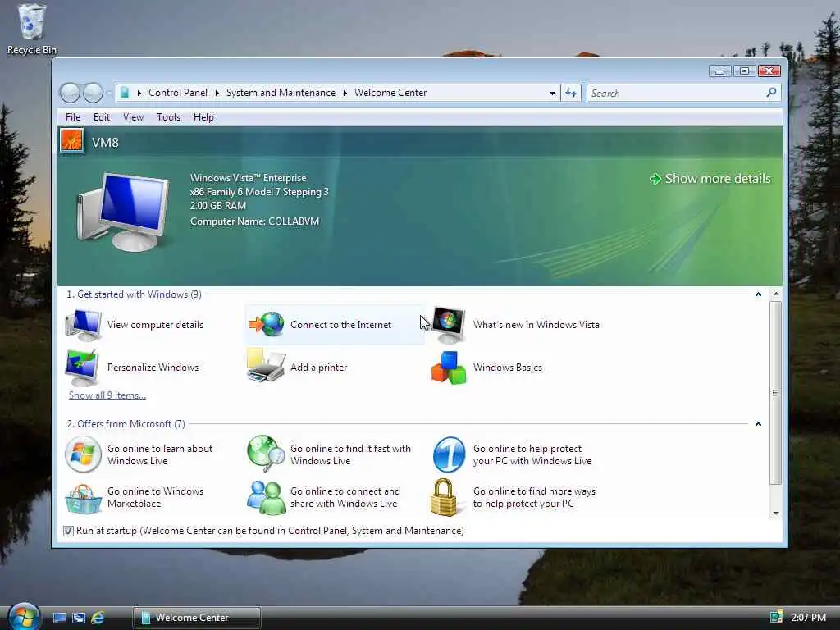Screen dimensions: 840x630
Task: Open the Windows Start orb
Action: pos(24,617)
